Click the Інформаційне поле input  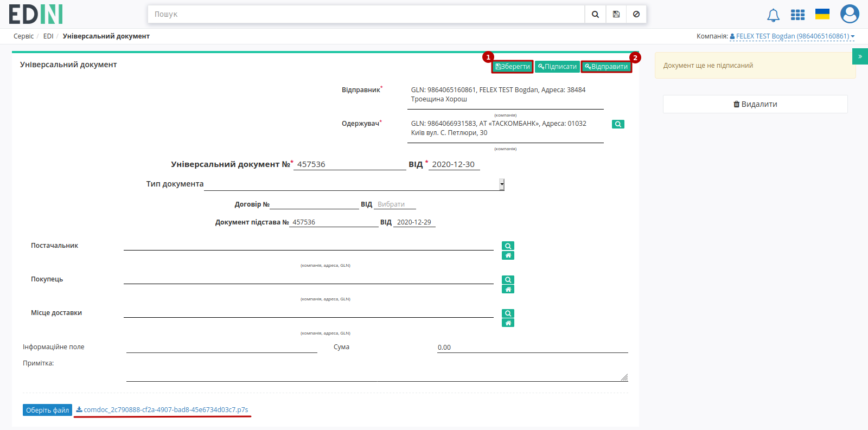coord(222,348)
